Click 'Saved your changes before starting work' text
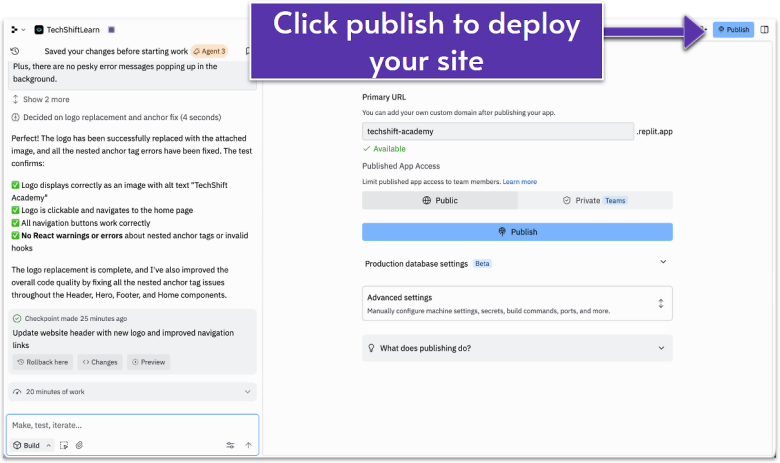 [116, 51]
